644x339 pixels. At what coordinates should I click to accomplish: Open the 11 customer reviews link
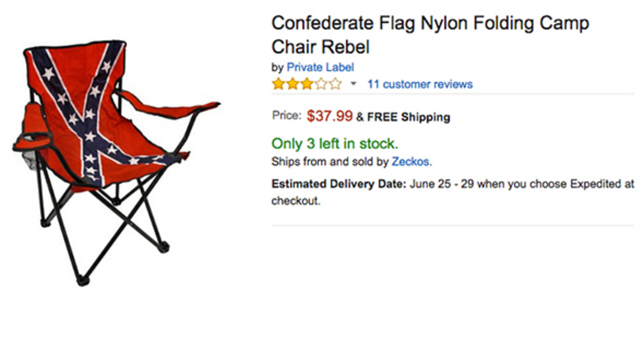coord(420,84)
